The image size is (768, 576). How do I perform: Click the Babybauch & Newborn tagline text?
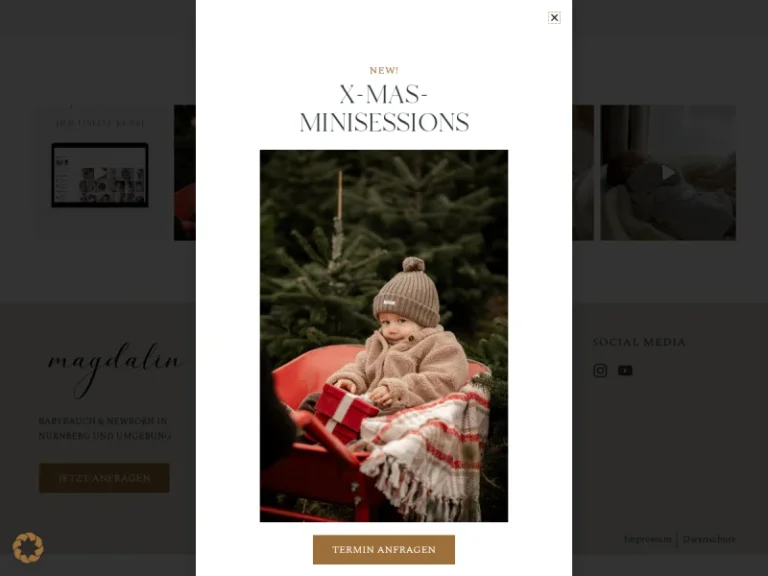pyautogui.click(x=105, y=428)
